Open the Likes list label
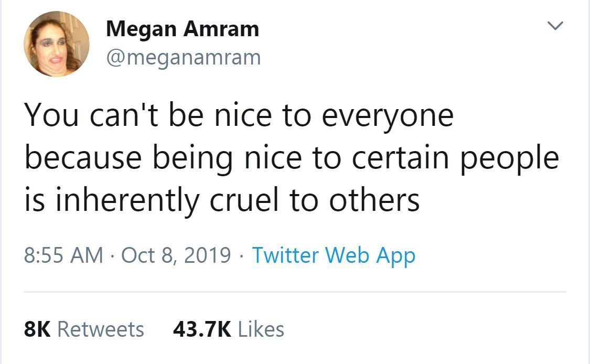This screenshot has height=364, width=590. pyautogui.click(x=261, y=329)
